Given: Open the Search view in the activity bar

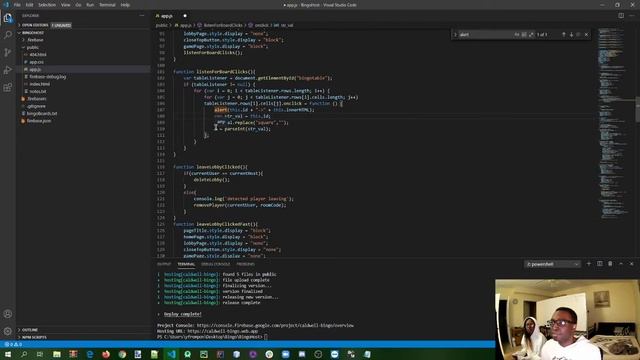Looking at the screenshot, I should coord(8,35).
